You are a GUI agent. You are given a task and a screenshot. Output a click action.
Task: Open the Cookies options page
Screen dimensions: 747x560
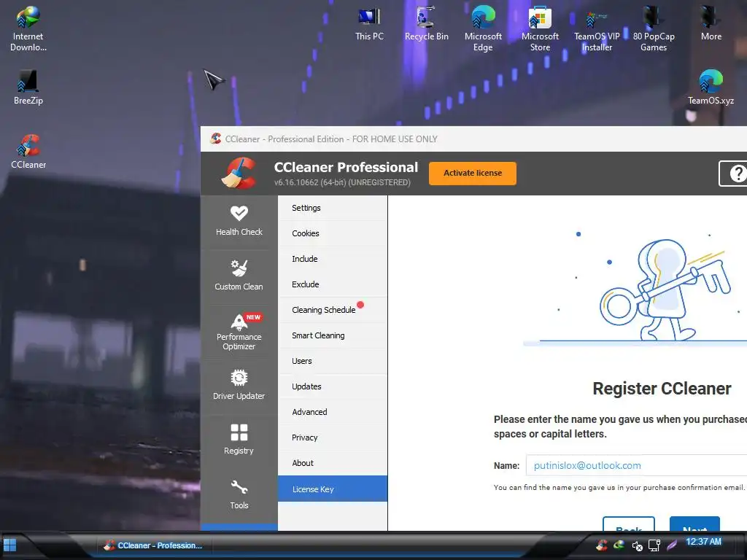tap(333, 233)
